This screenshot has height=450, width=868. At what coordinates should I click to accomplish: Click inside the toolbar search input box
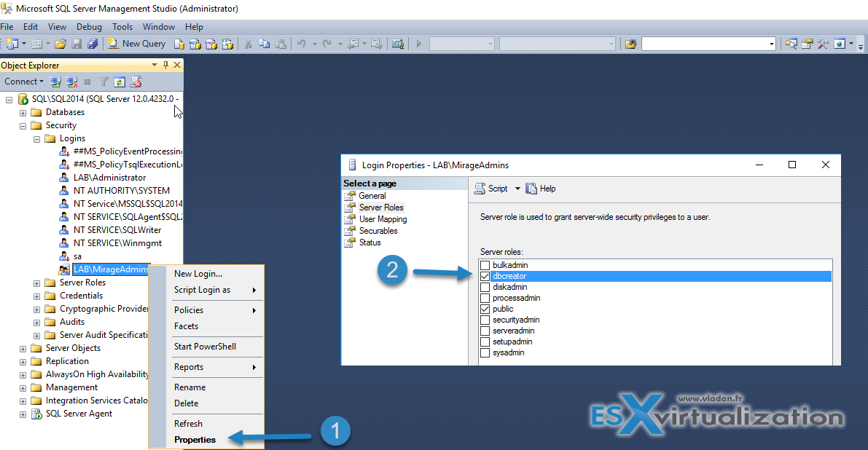[x=705, y=44]
